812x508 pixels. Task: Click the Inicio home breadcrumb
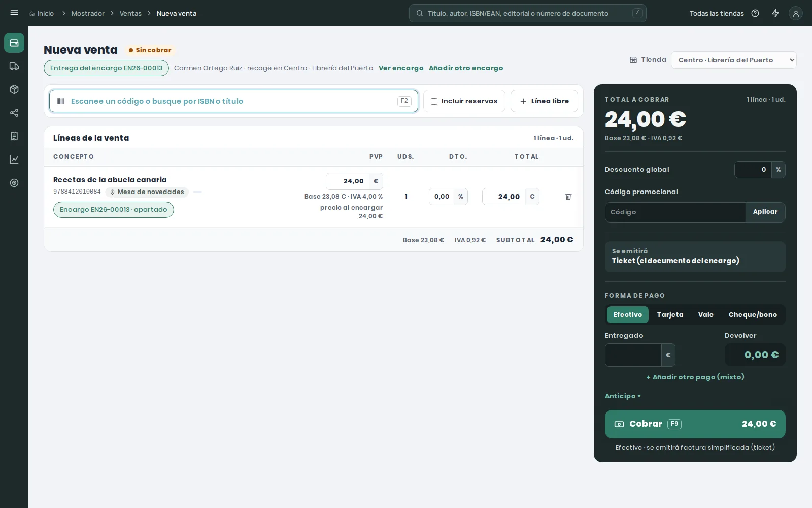(x=42, y=13)
